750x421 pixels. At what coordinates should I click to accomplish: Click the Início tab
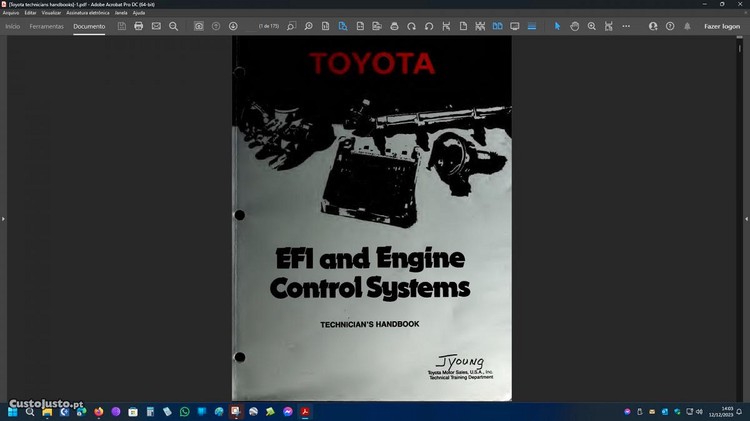(13, 26)
